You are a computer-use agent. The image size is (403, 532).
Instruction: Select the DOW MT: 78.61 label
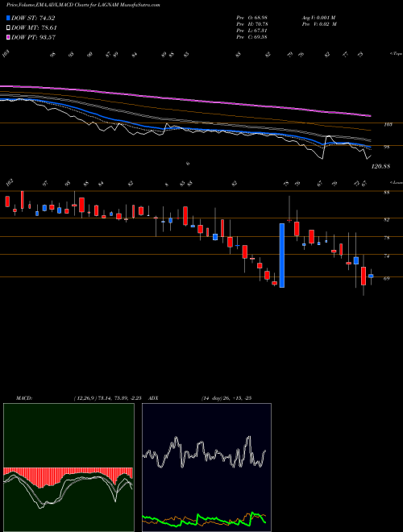[x=35, y=28]
